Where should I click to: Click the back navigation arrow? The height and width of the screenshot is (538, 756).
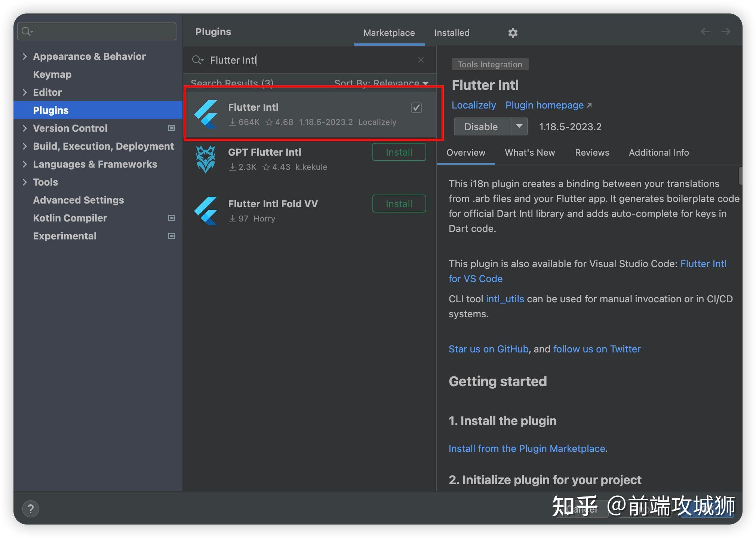(705, 32)
